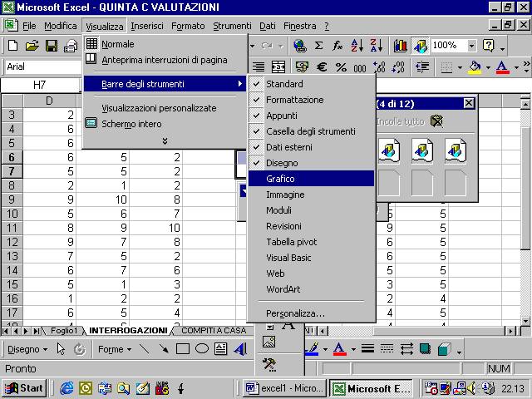Uncheck the Formattazione toolbar

pos(312,100)
